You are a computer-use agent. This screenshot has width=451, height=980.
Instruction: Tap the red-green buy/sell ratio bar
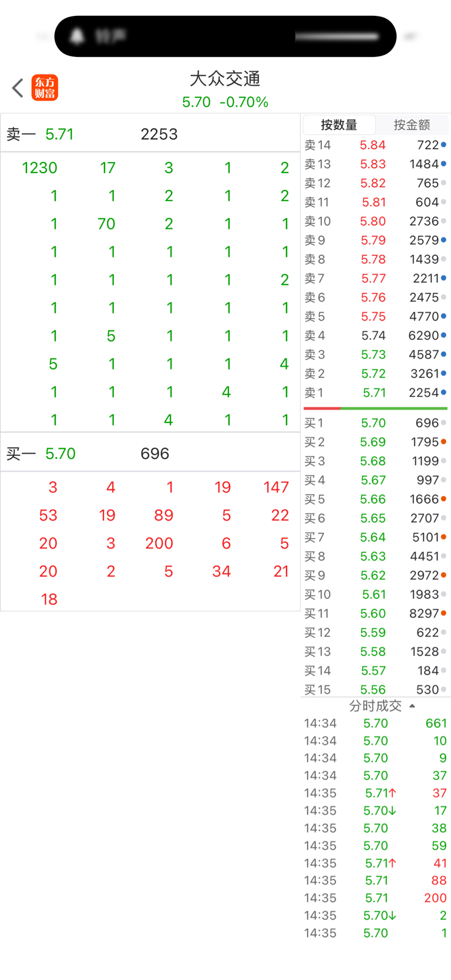point(375,408)
